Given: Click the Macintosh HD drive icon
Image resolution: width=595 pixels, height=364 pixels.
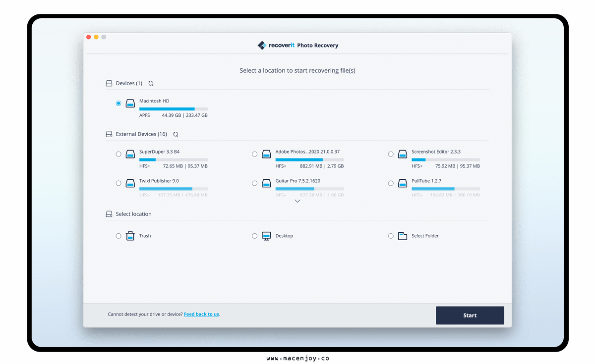Looking at the screenshot, I should tap(130, 104).
